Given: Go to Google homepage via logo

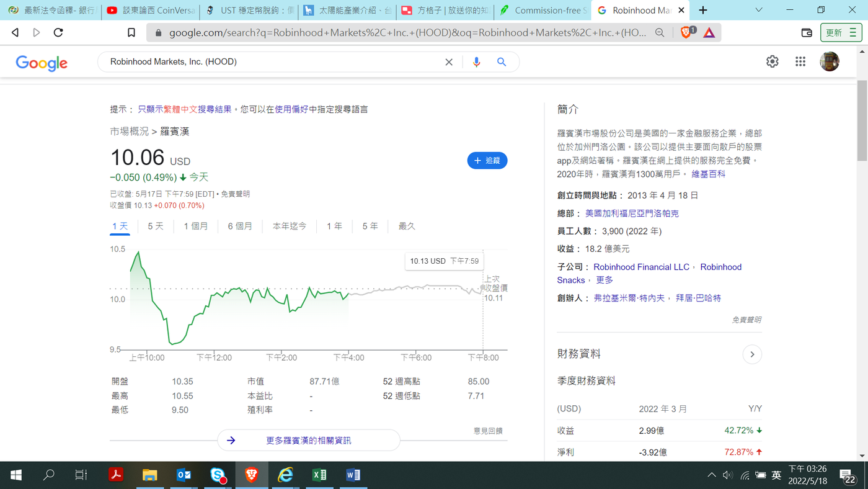Looking at the screenshot, I should click(x=42, y=63).
